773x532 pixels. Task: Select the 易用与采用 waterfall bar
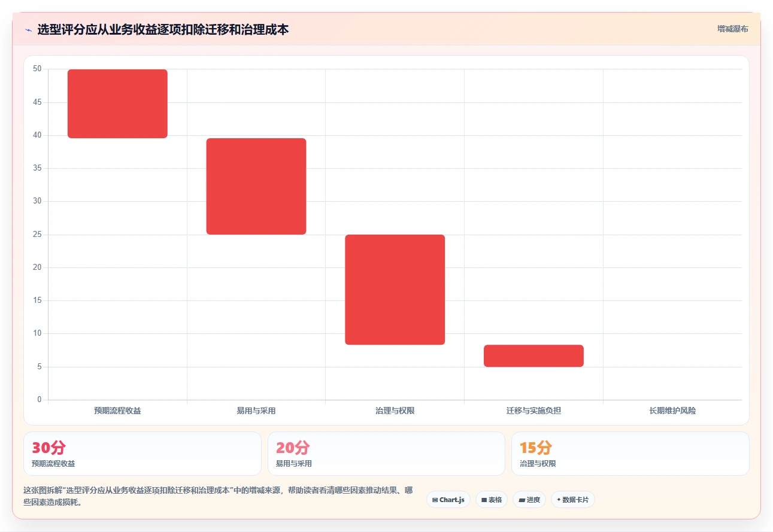[256, 186]
